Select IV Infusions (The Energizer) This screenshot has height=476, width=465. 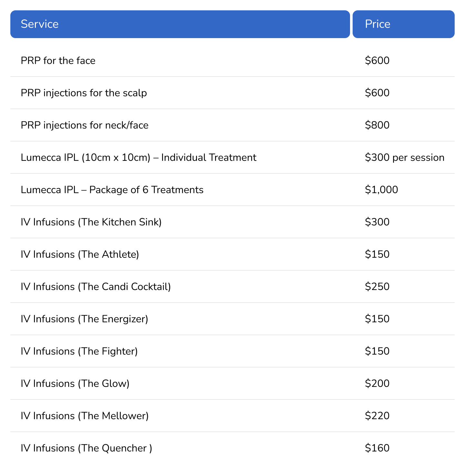point(232,319)
